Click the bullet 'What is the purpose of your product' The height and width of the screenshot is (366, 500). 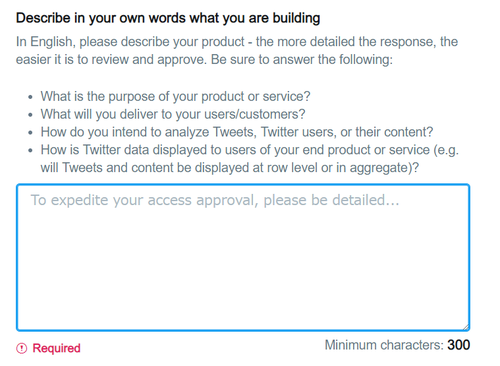click(x=175, y=96)
